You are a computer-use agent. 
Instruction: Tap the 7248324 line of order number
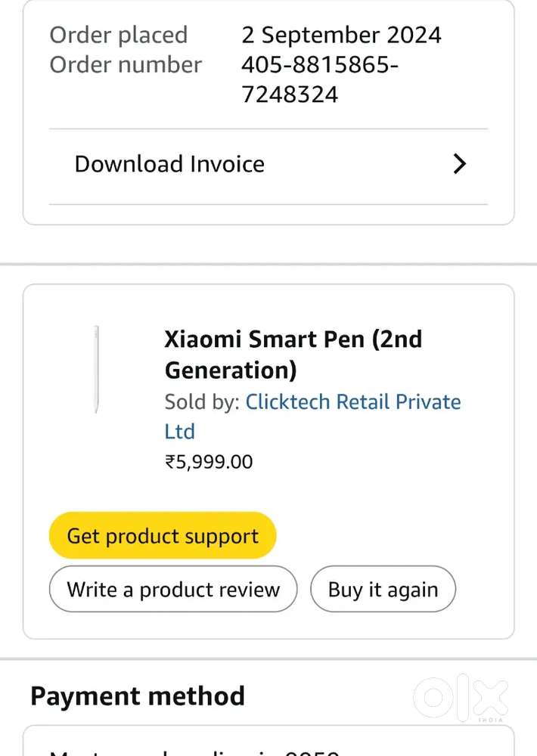(290, 94)
